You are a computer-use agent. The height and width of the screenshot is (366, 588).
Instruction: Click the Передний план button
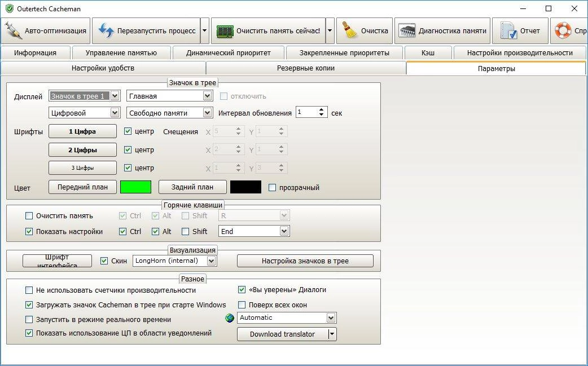tap(82, 187)
